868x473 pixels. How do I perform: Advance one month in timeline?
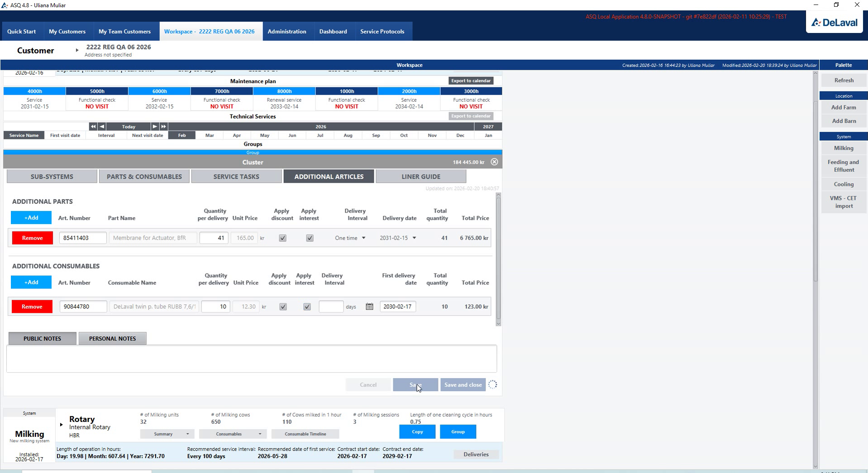pos(155,127)
